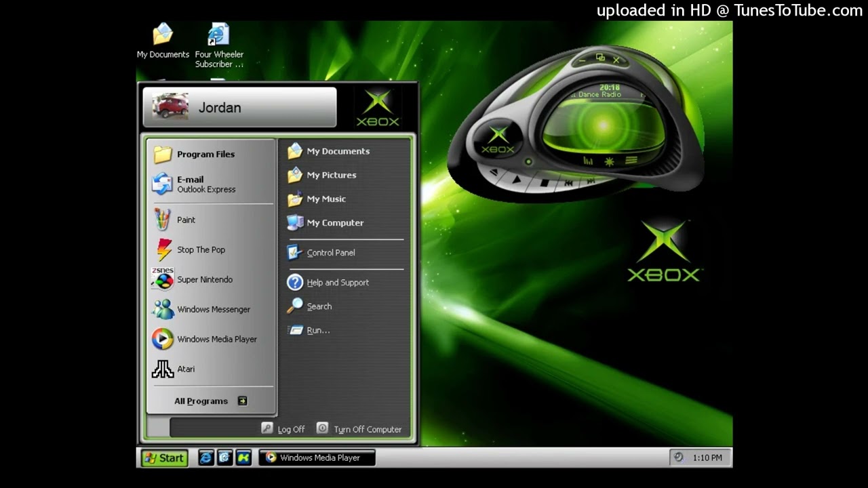Select Four Wheeler Subscriber desktop shortcut

tap(219, 45)
